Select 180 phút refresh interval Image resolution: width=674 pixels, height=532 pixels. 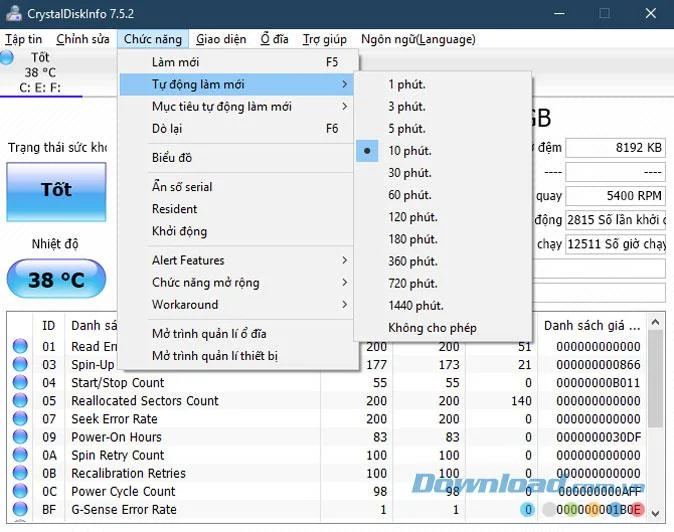coord(443,239)
